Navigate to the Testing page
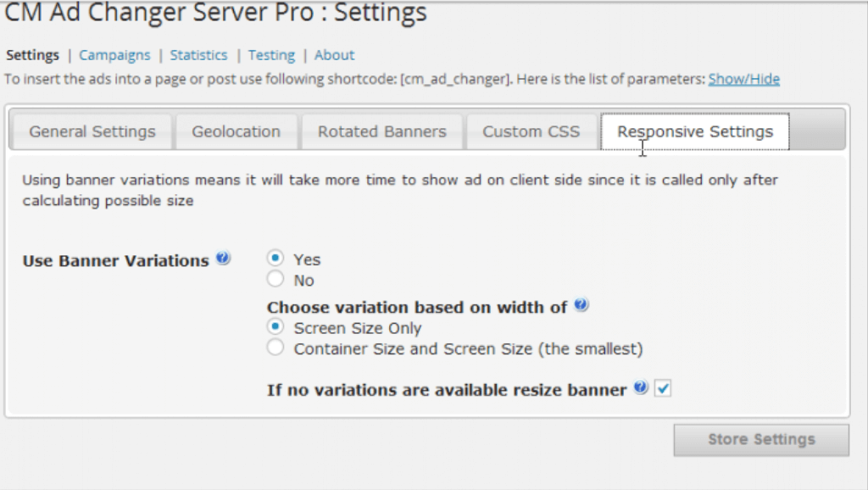 (271, 55)
